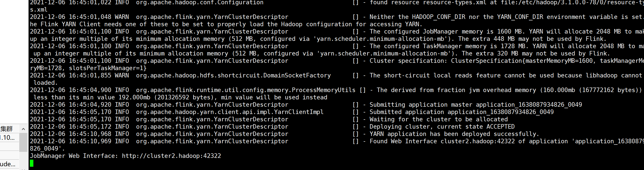Open the JobManager URL http://cluster2.hadoop:42322
This screenshot has width=644, height=170.
[171, 156]
